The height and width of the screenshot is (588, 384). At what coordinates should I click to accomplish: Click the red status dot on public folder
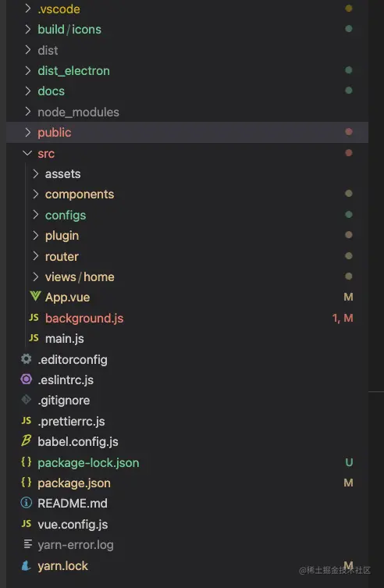pyautogui.click(x=349, y=132)
